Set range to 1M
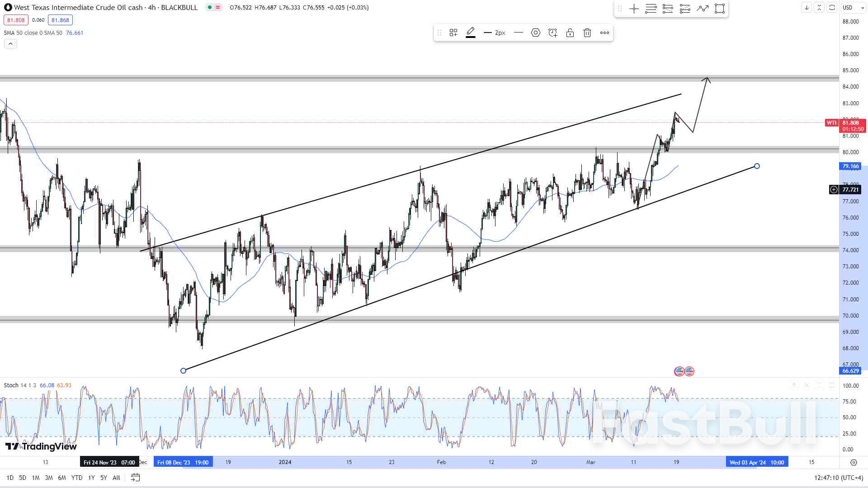This screenshot has height=488, width=868. point(36,478)
